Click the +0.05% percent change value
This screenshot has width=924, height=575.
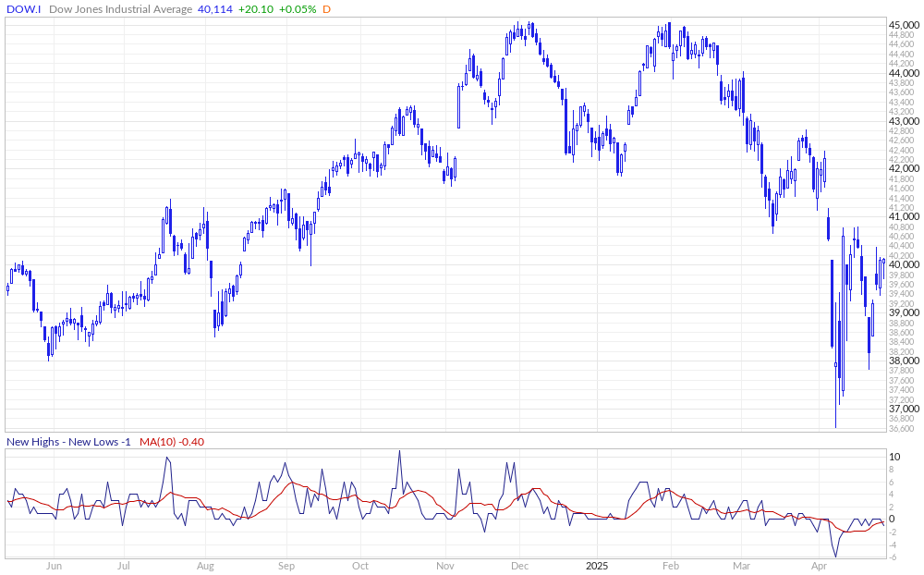299,9
